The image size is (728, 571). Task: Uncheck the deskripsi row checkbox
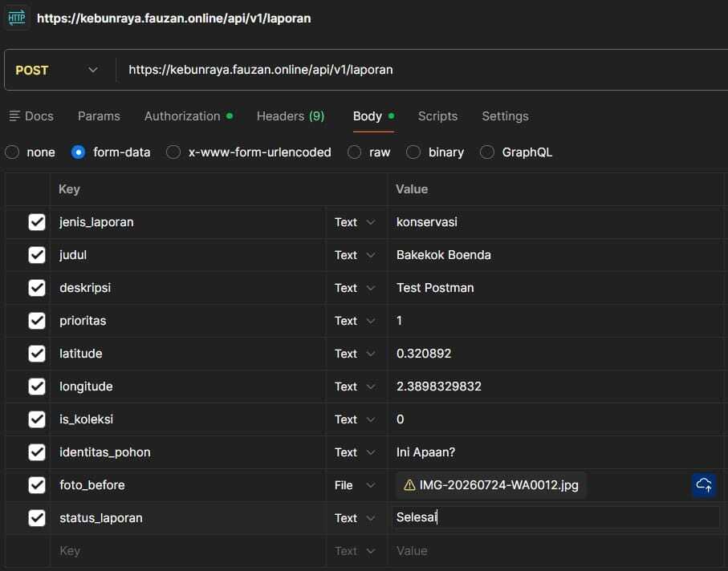click(37, 288)
